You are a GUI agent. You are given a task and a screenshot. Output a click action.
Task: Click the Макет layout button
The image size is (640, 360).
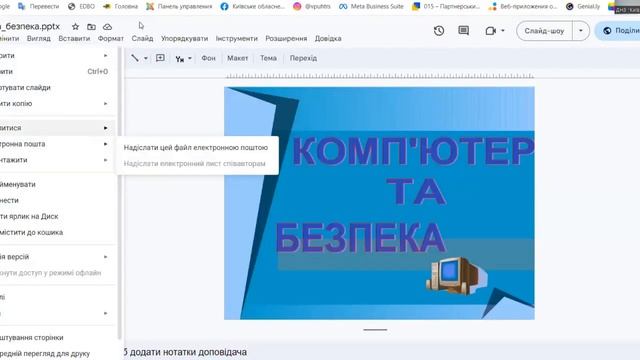pos(238,58)
